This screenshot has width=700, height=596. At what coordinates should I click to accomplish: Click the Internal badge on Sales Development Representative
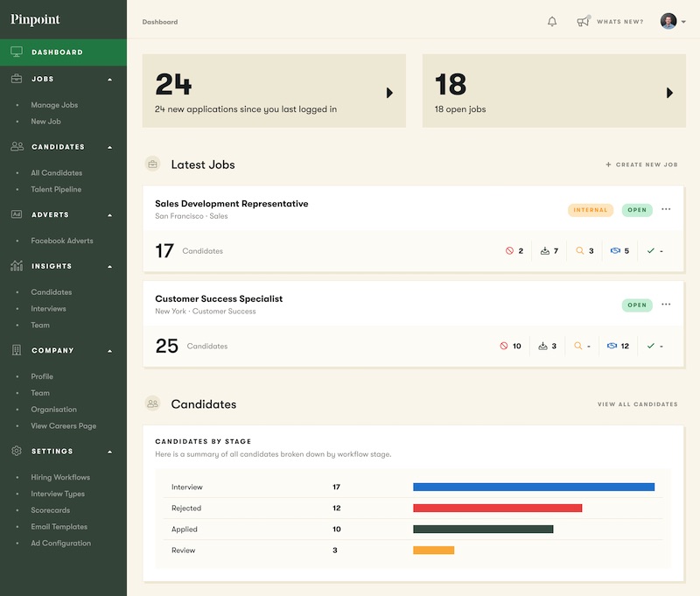[x=591, y=210]
